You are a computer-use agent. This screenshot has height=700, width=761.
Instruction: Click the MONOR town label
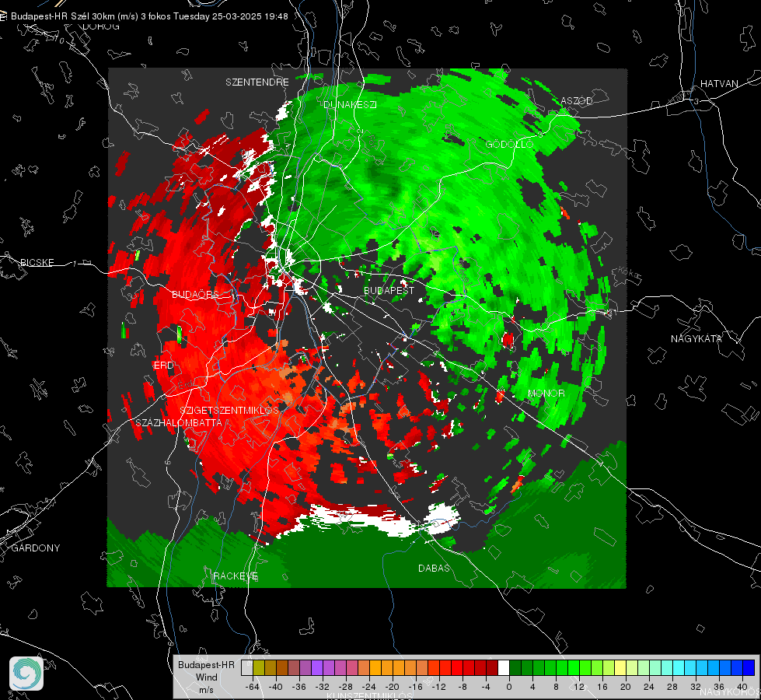(546, 393)
